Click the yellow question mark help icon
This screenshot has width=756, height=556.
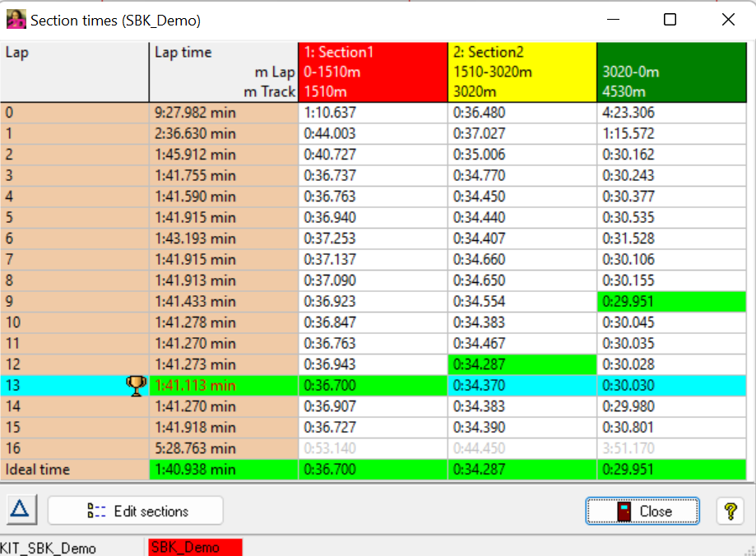729,511
